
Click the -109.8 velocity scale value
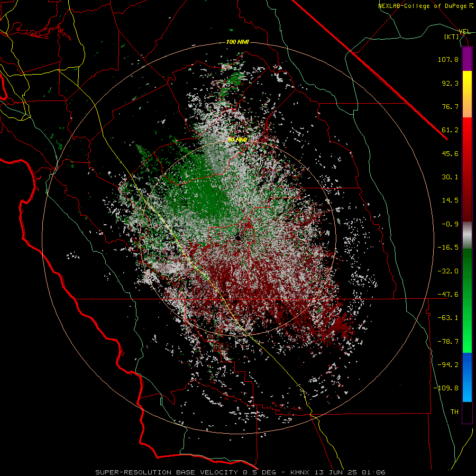pyautogui.click(x=446, y=388)
